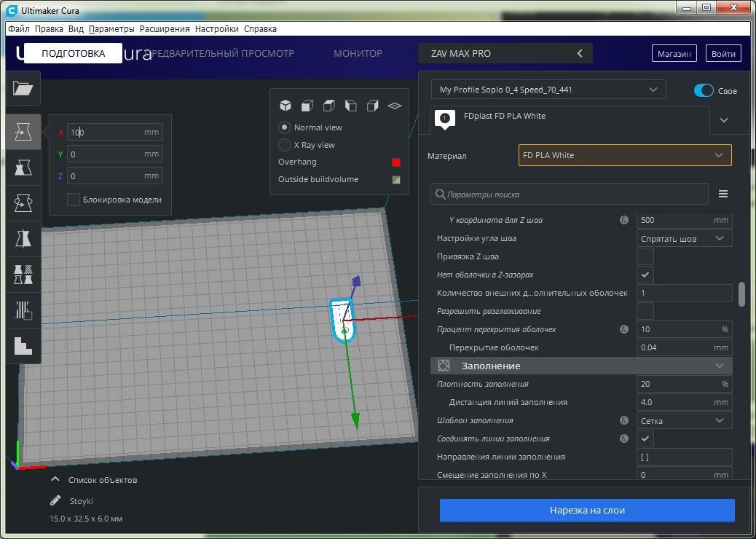The height and width of the screenshot is (539, 756).
Task: Switch camera to 3D view icon
Action: pyautogui.click(x=286, y=106)
